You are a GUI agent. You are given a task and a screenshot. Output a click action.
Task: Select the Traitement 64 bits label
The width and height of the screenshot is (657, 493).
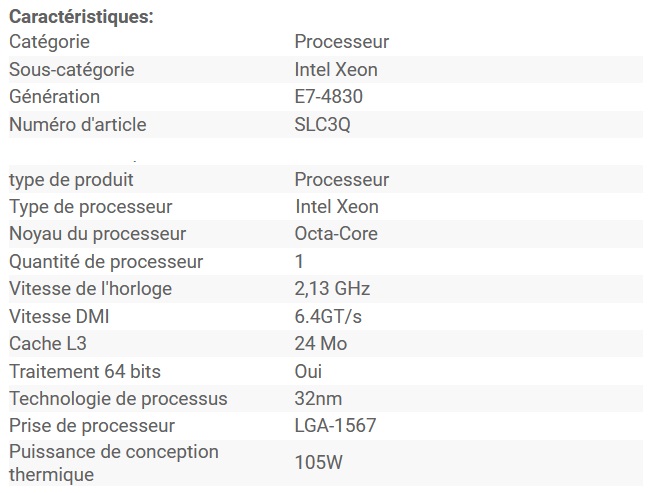click(83, 372)
